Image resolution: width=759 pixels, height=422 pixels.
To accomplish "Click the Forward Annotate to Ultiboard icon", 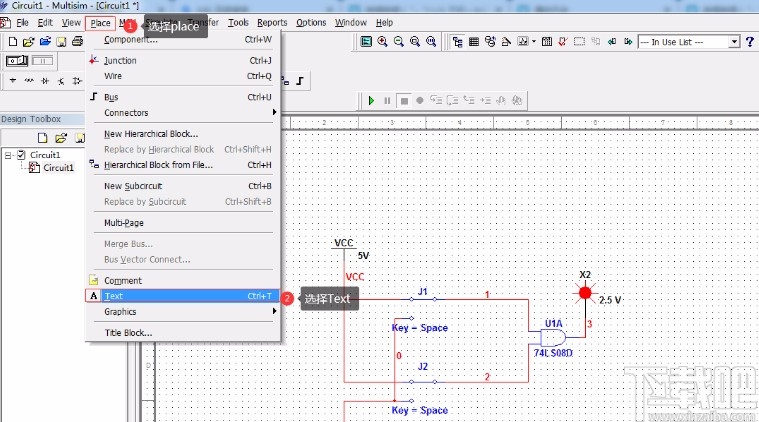I will coord(628,42).
